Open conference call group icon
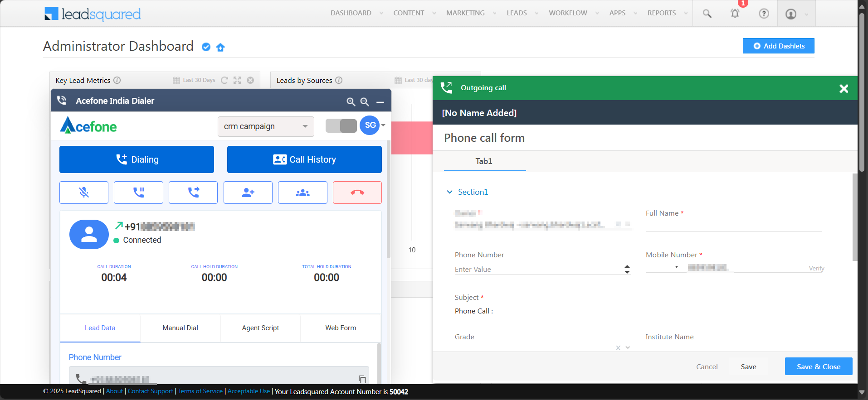 click(302, 193)
